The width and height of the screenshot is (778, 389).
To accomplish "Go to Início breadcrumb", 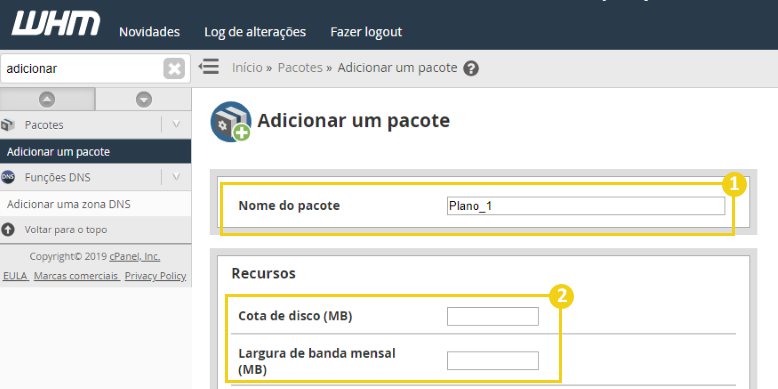I will [x=247, y=67].
